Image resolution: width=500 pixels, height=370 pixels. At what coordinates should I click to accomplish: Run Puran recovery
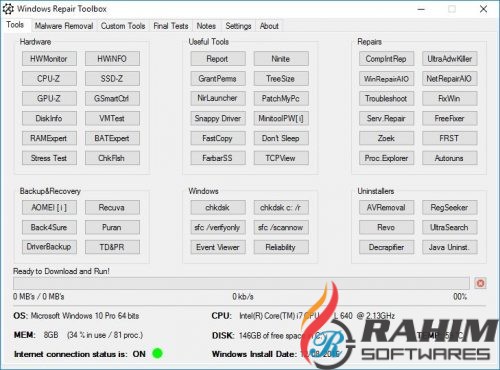click(112, 227)
